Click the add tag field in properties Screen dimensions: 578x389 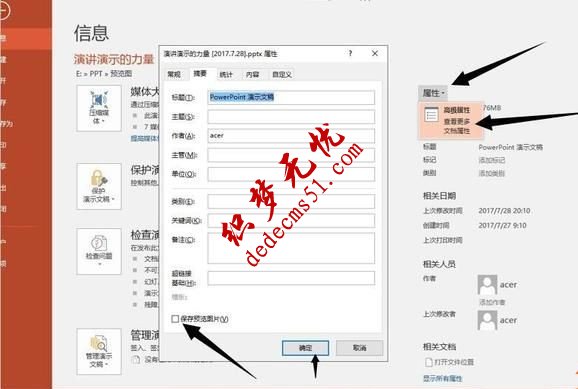pos(491,160)
